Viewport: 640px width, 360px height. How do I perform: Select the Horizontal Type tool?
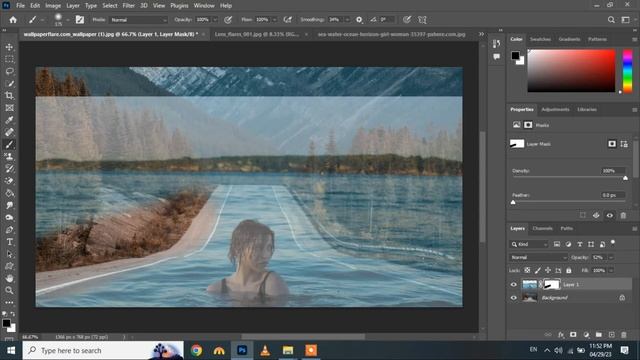[9, 242]
